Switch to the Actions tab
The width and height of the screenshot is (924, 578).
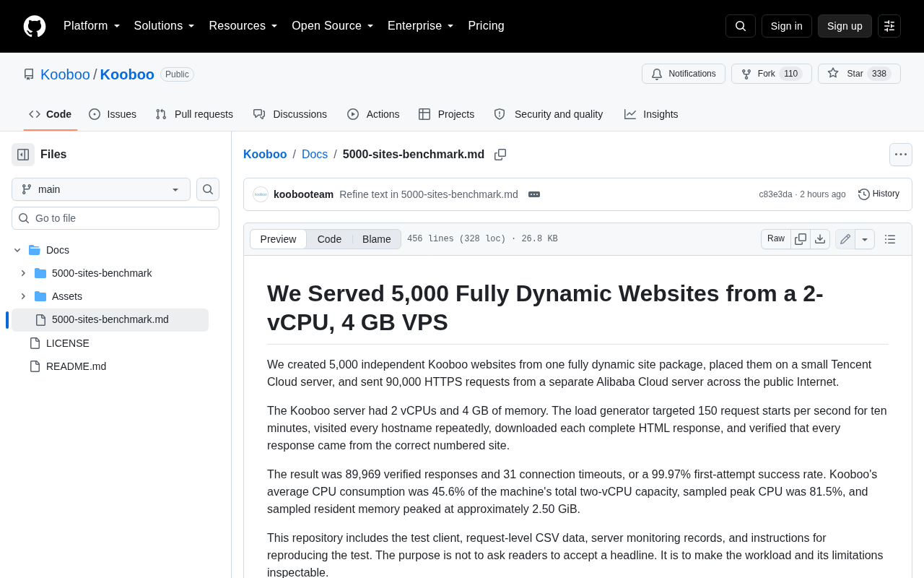373,114
